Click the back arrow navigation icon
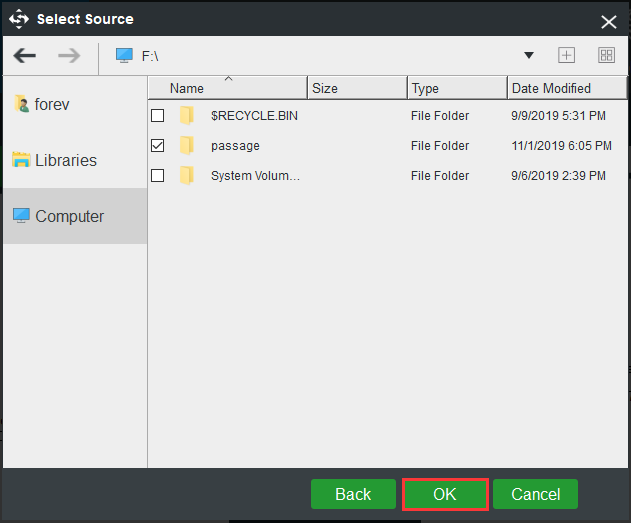The height and width of the screenshot is (523, 631). pyautogui.click(x=25, y=56)
